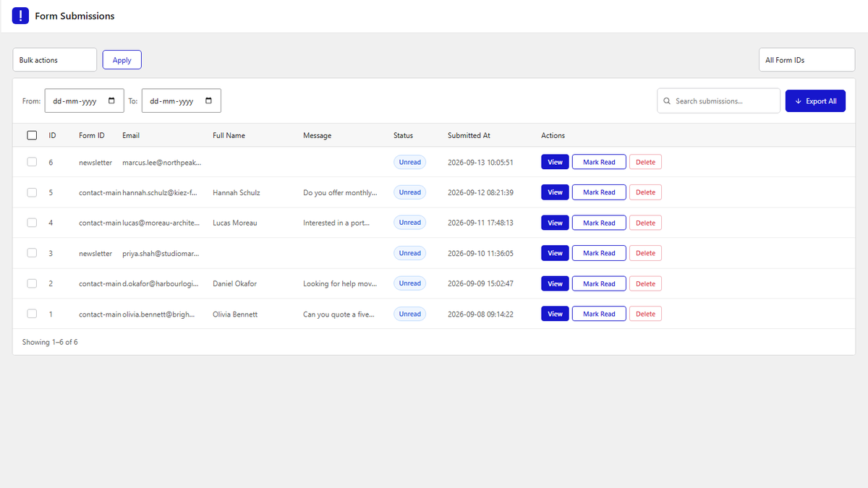Click 'Showing 1–6 of 6' footer text
Screen dimensions: 868x488
(x=50, y=342)
